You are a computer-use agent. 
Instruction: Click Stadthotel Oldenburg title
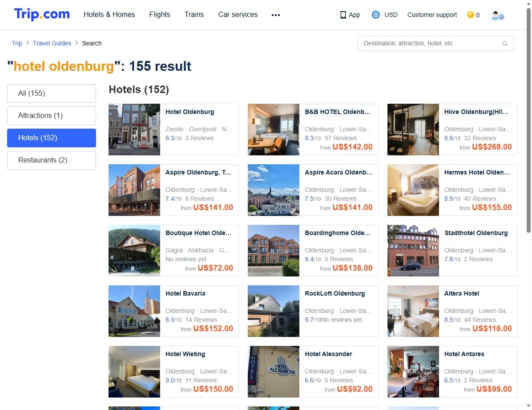point(476,233)
